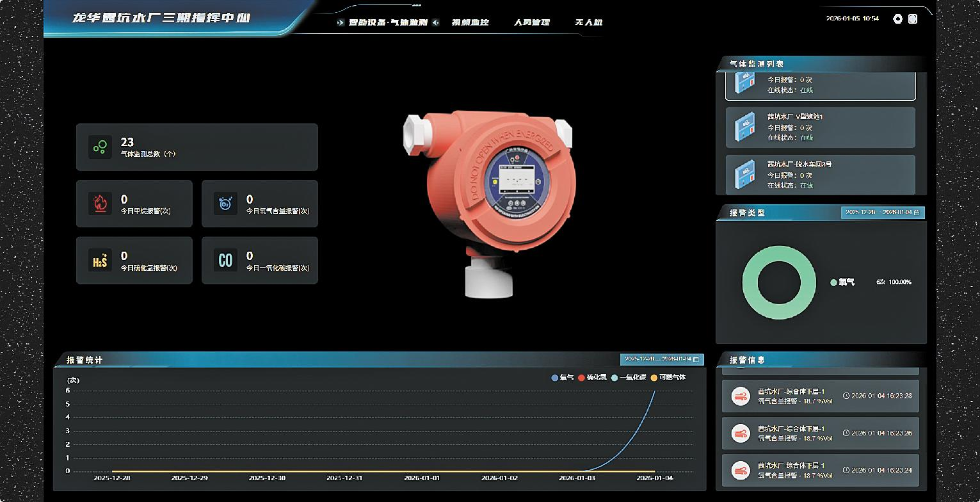Open the 报警统计 date range picker

click(661, 359)
